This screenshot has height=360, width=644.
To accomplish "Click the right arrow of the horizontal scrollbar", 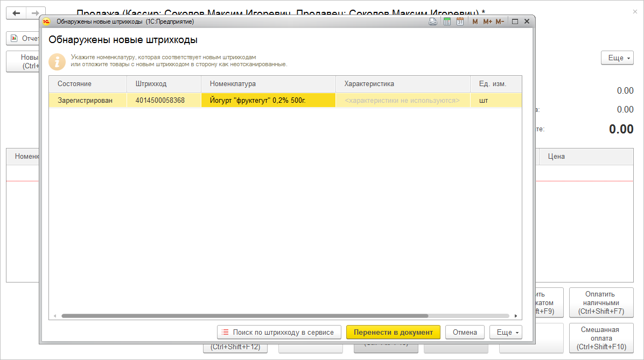I will (515, 316).
